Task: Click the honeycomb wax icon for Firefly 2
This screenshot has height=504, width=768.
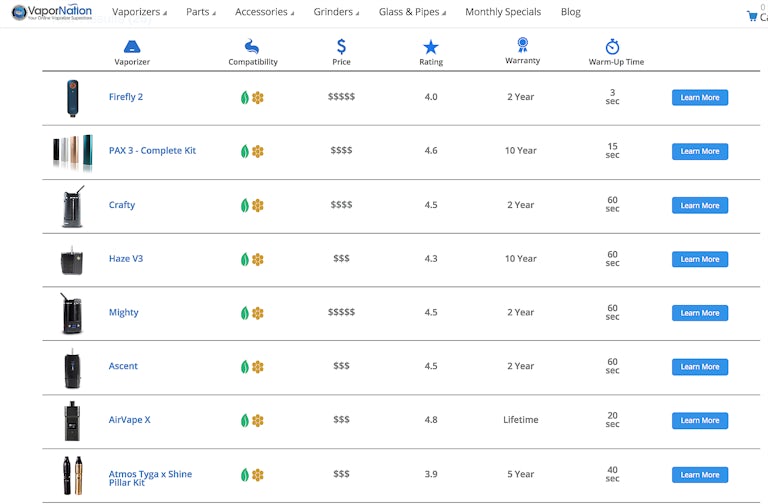Action: [x=258, y=97]
